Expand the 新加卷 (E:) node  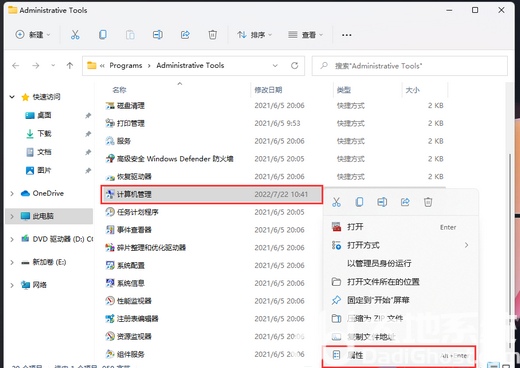click(12, 262)
